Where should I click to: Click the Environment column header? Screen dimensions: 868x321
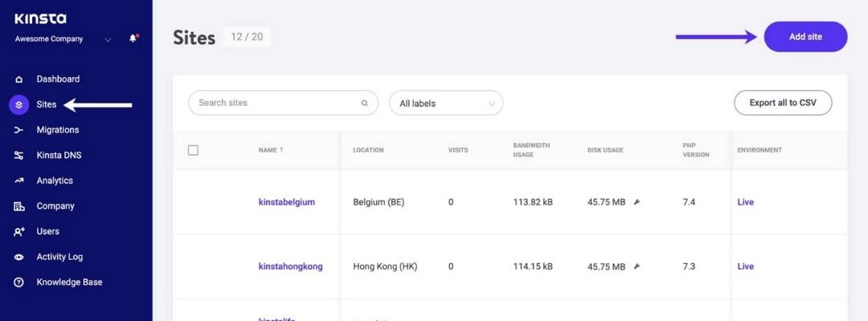tap(759, 150)
